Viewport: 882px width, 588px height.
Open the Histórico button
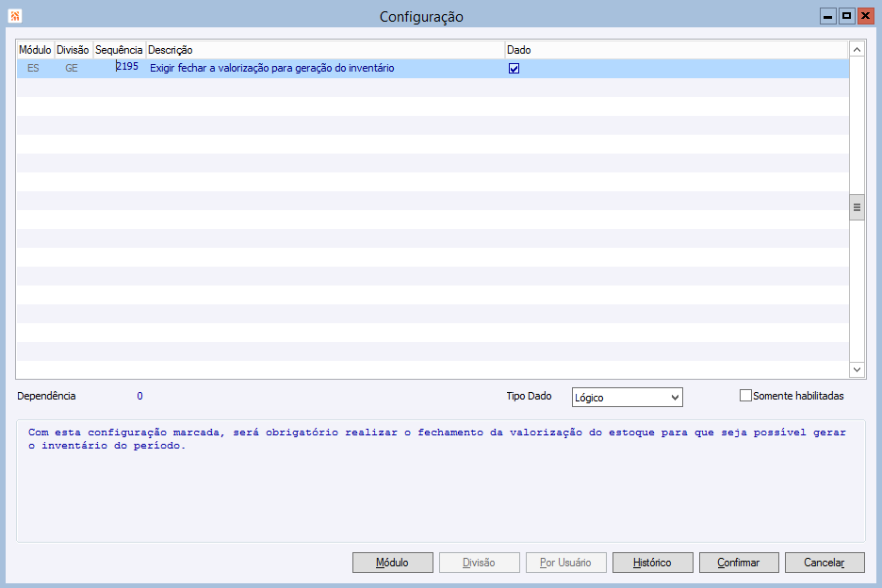[652, 563]
